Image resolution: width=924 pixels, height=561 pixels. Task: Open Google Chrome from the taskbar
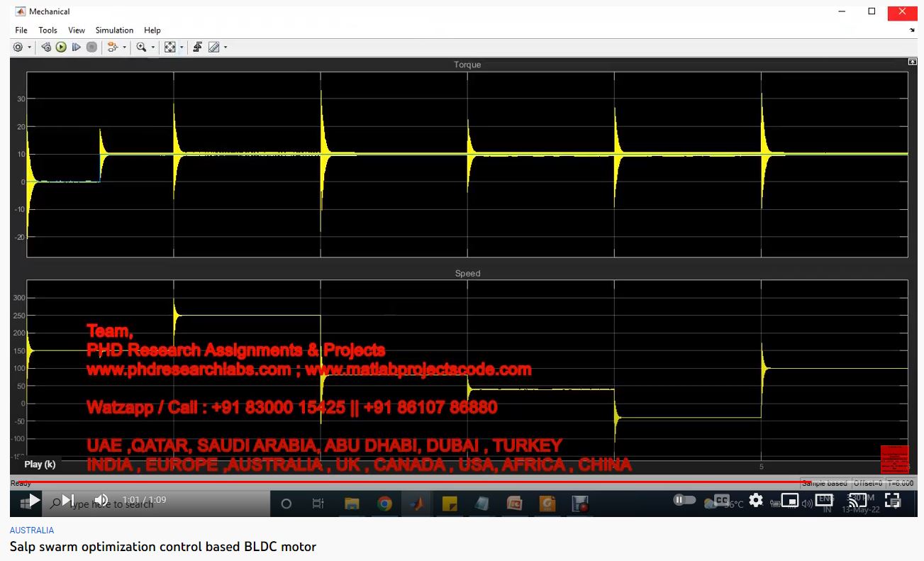384,504
